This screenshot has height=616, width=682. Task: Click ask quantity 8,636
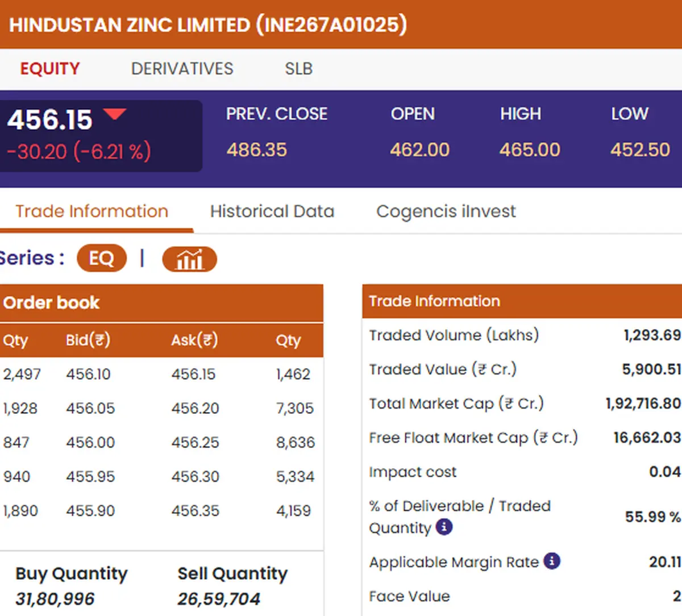[296, 443]
